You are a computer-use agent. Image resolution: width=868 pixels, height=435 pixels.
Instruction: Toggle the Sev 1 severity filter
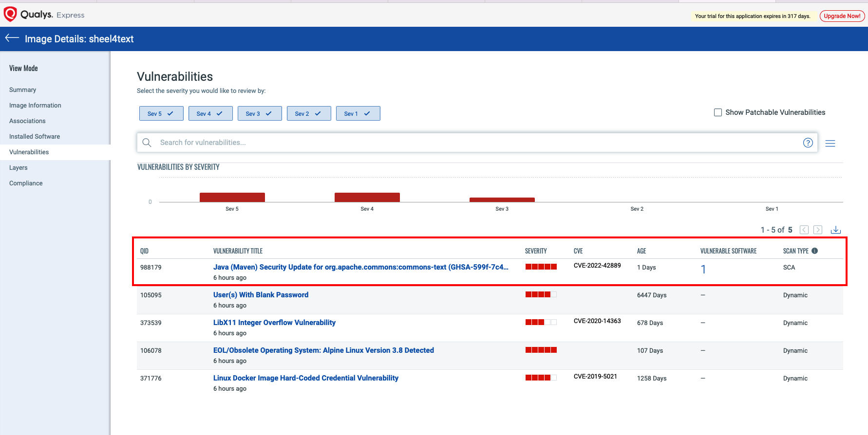pyautogui.click(x=358, y=113)
